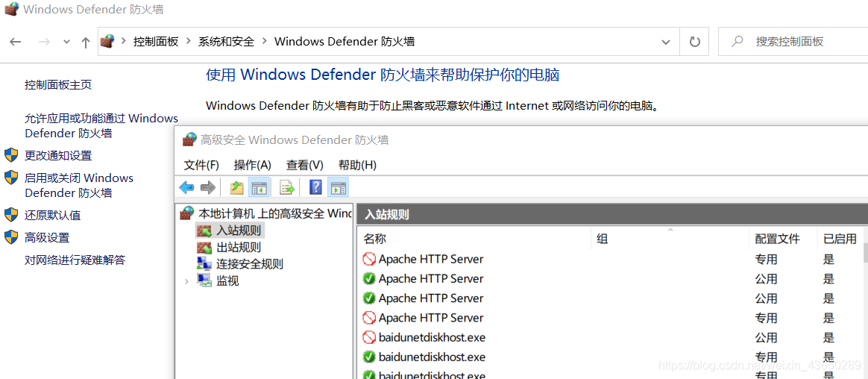Open the address bar history dropdown
Viewport: 868px width, 379px height.
[667, 42]
